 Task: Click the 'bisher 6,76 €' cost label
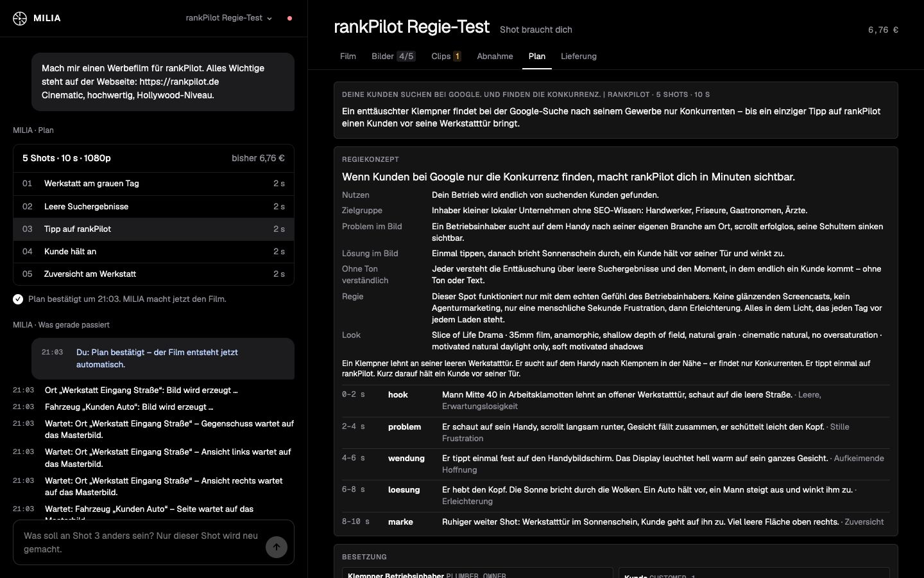pos(258,158)
